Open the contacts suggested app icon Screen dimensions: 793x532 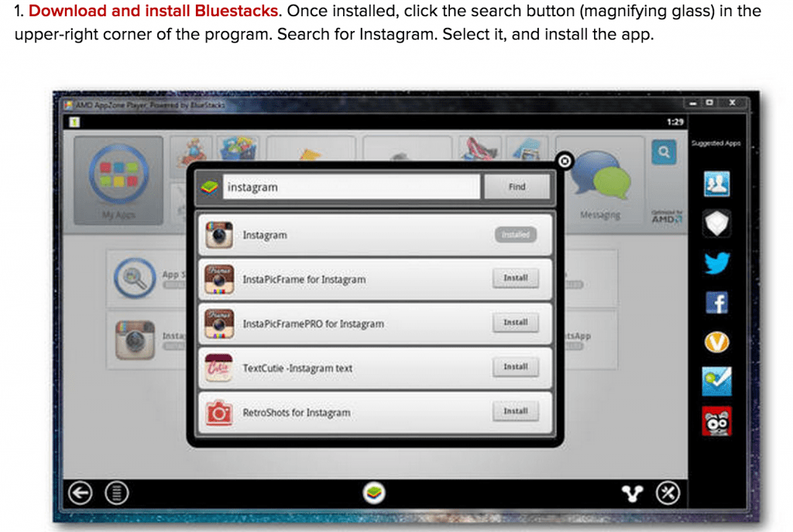716,184
